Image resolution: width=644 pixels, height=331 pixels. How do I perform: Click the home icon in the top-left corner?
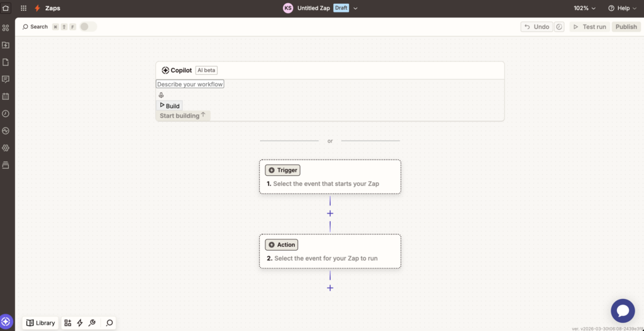click(6, 8)
